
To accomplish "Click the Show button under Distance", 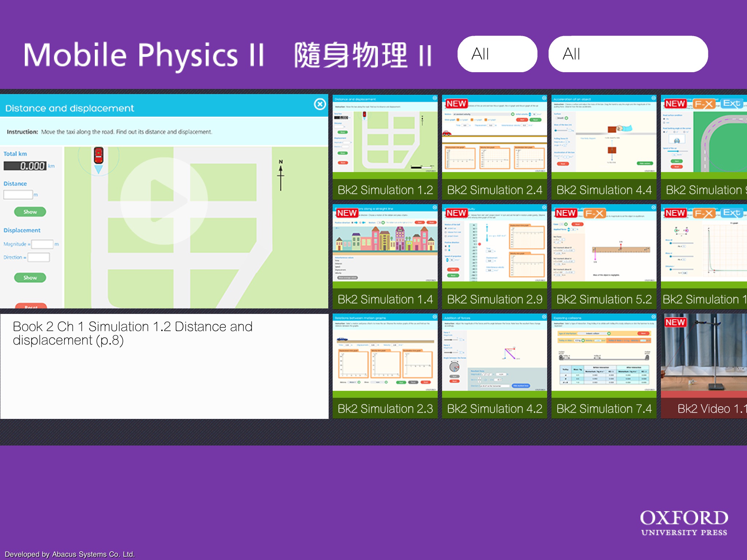I will 30,212.
